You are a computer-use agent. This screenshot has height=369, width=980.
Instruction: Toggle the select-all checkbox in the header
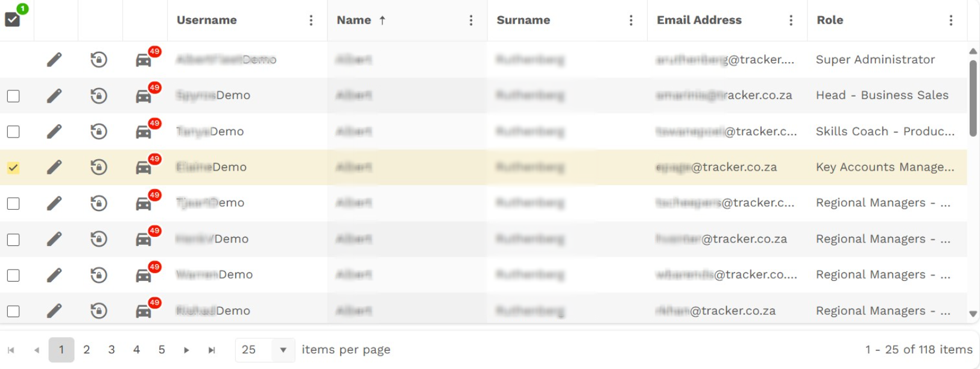point(12,19)
